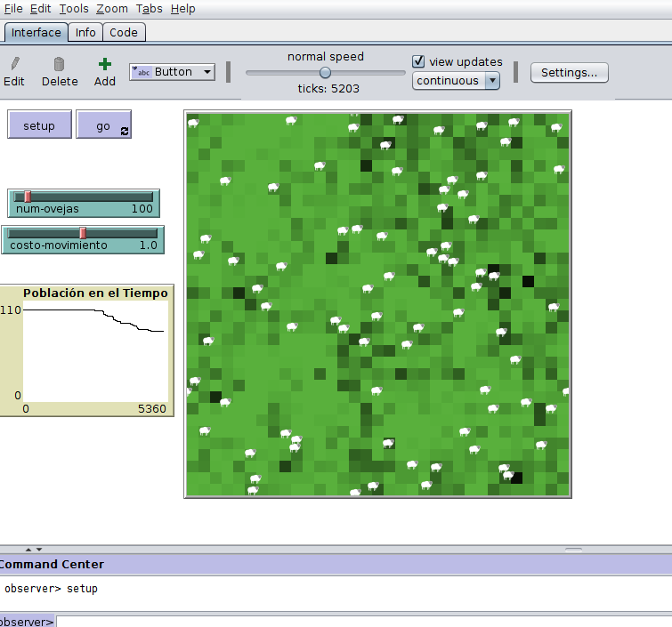
Task: Click the Edit pencil icon
Action: (x=14, y=64)
